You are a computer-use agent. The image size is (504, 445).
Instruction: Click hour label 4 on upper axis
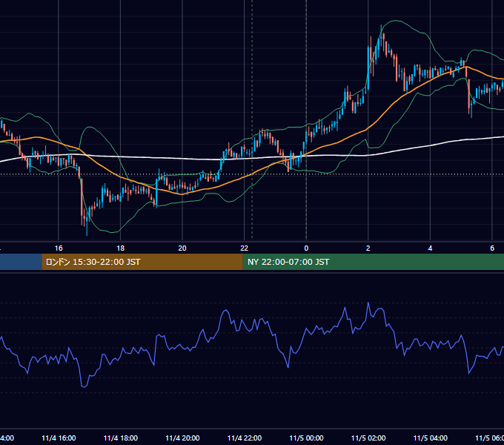click(430, 248)
